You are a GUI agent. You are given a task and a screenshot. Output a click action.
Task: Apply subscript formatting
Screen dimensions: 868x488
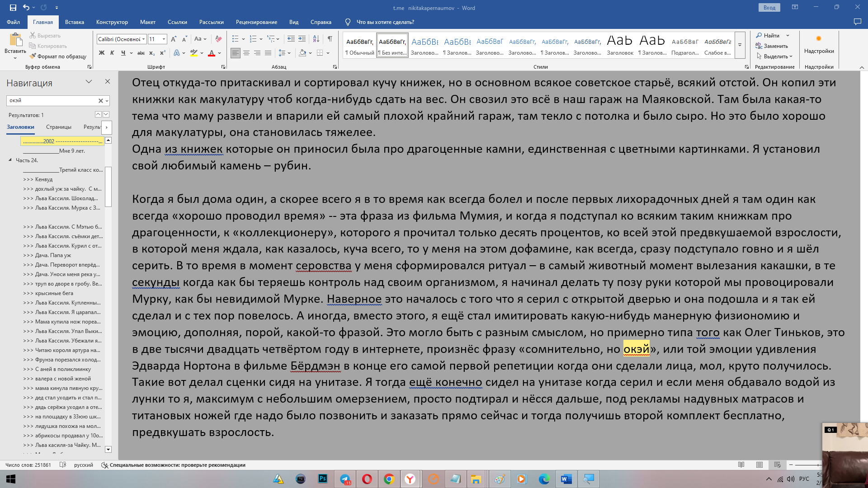pyautogui.click(x=152, y=53)
